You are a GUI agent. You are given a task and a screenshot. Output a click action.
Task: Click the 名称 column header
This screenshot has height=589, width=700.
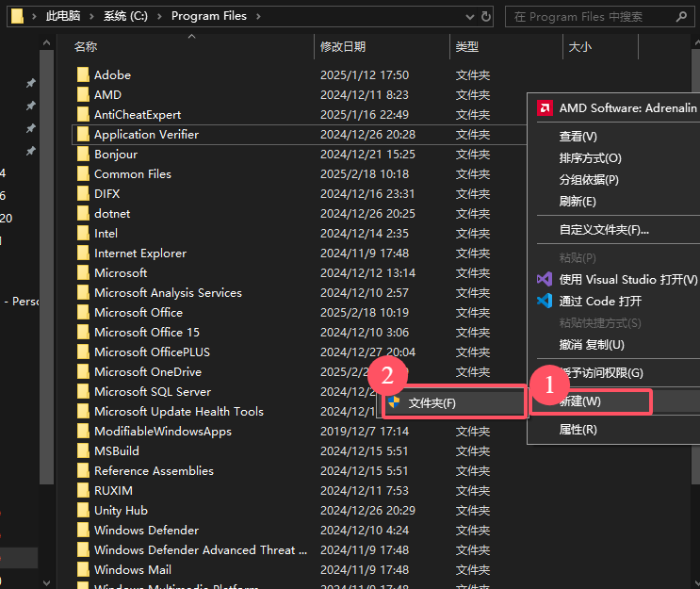[x=86, y=46]
